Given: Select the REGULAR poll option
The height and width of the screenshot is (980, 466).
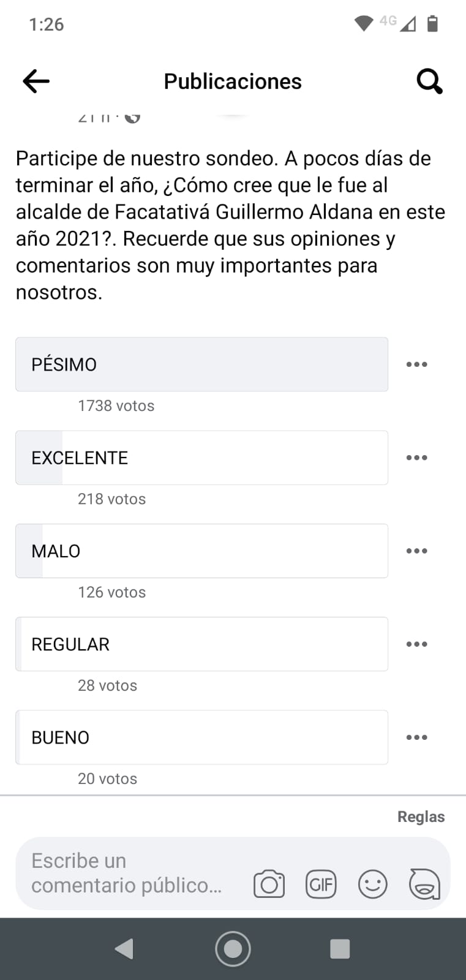Looking at the screenshot, I should (201, 644).
